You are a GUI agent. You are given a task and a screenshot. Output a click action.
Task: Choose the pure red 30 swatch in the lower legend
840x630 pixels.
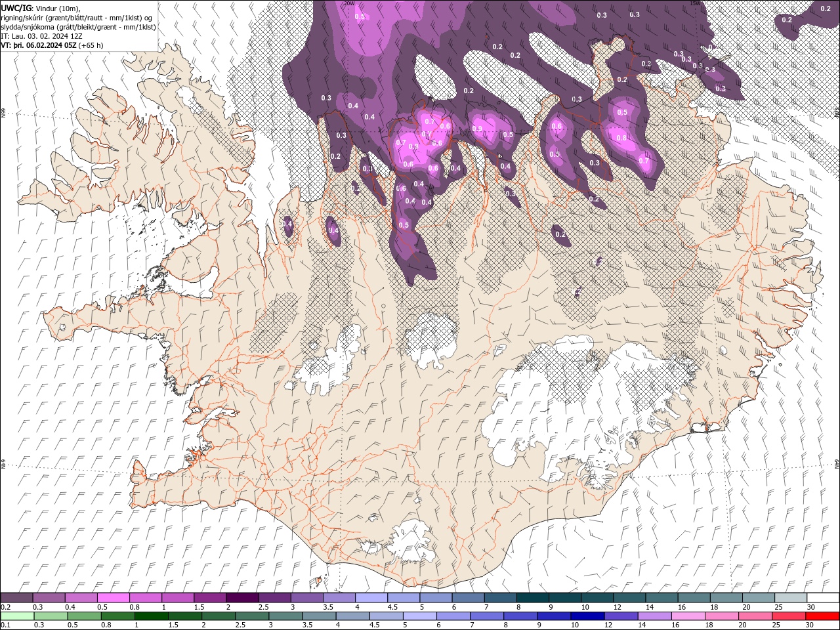click(822, 616)
